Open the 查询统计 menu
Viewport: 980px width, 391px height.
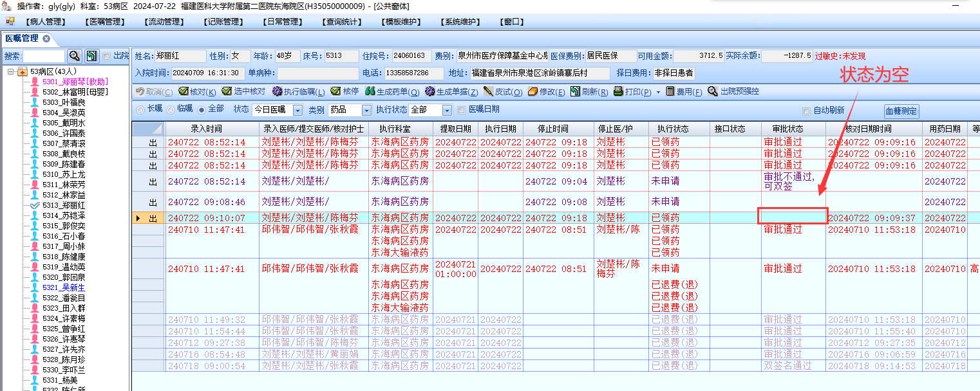(x=343, y=21)
